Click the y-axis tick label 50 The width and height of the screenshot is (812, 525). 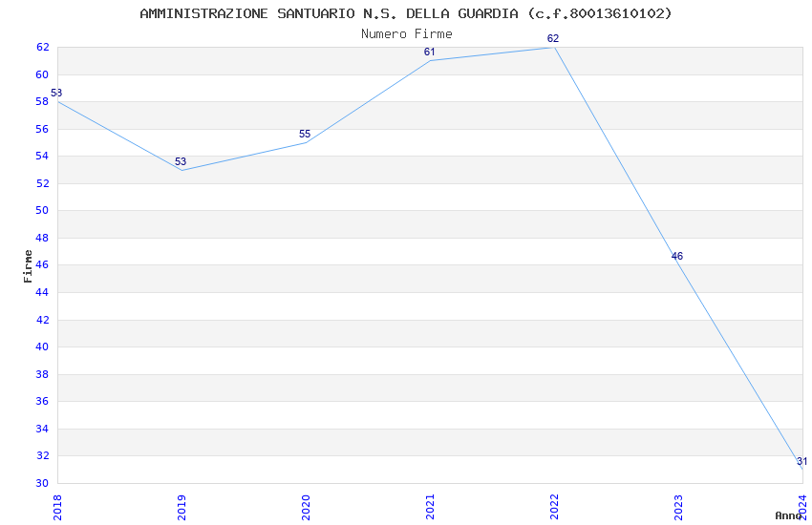[x=42, y=210]
